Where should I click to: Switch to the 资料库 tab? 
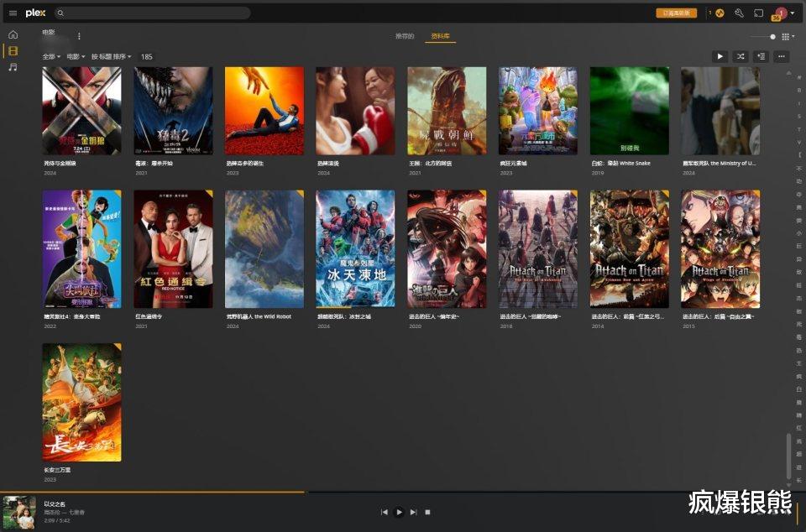point(440,36)
